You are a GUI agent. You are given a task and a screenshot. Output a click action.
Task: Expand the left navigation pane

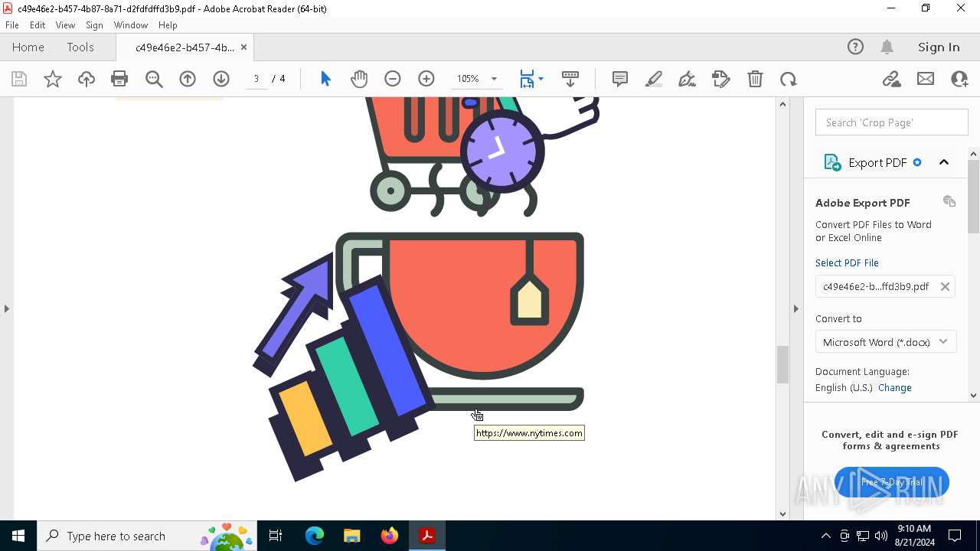7,308
